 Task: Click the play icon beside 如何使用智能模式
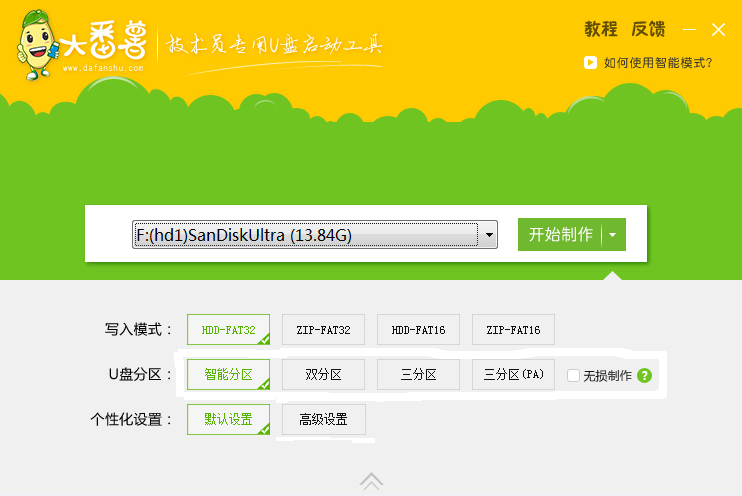coord(590,62)
